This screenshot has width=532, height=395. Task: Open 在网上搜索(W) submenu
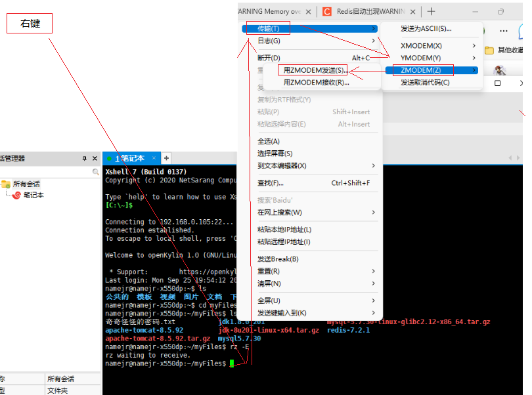pyautogui.click(x=309, y=213)
